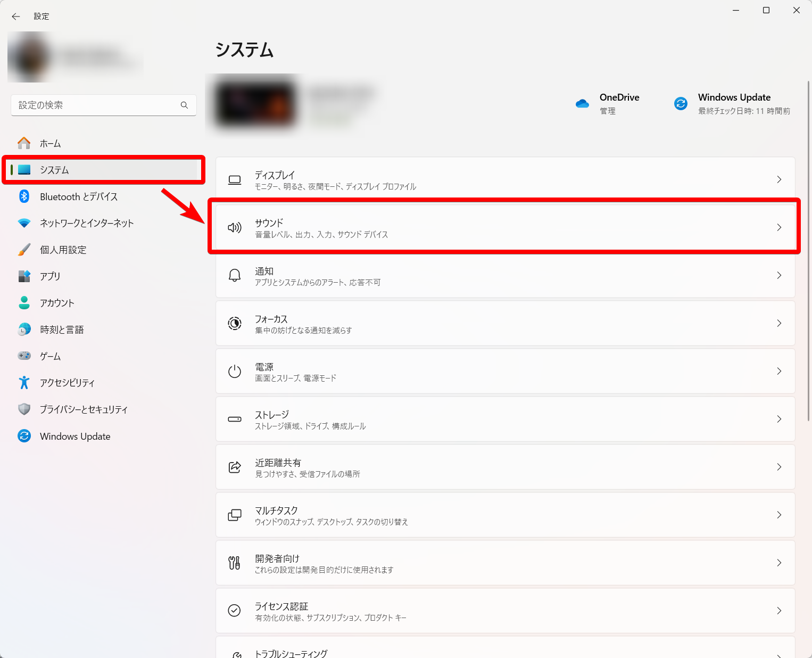Go to 個人用設定 label
Image resolution: width=812 pixels, height=658 pixels.
click(63, 250)
